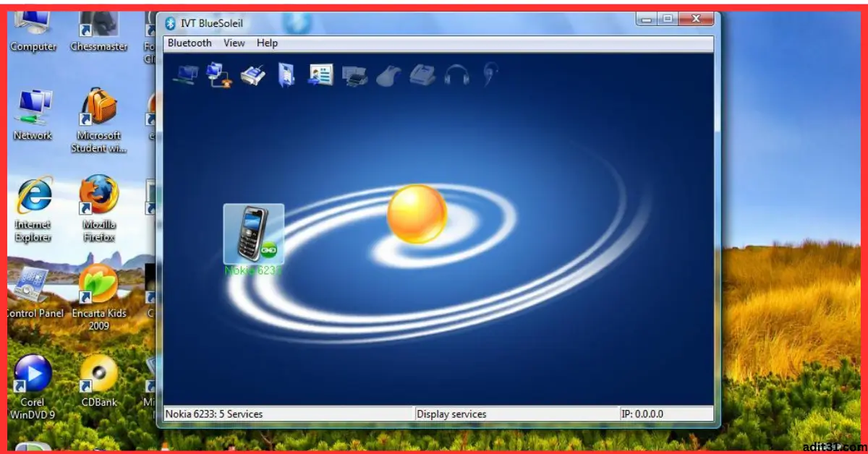This screenshot has width=868, height=454.
Task: Select the Bluetooth headphones AV icon
Action: [x=456, y=74]
